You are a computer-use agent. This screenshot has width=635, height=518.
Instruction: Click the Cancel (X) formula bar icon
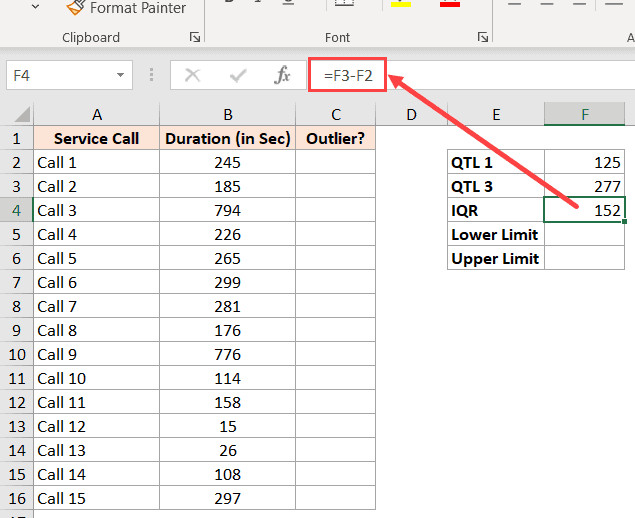(193, 75)
